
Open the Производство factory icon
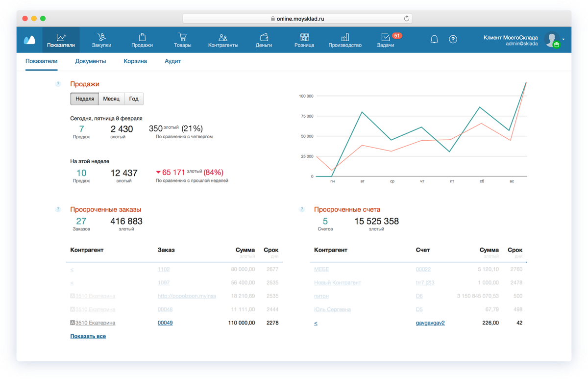345,37
